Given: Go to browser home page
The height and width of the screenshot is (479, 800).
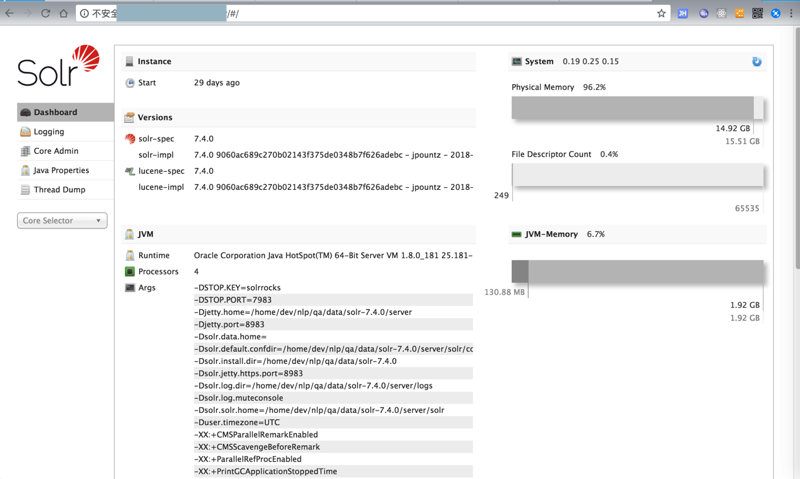Looking at the screenshot, I should pyautogui.click(x=63, y=13).
